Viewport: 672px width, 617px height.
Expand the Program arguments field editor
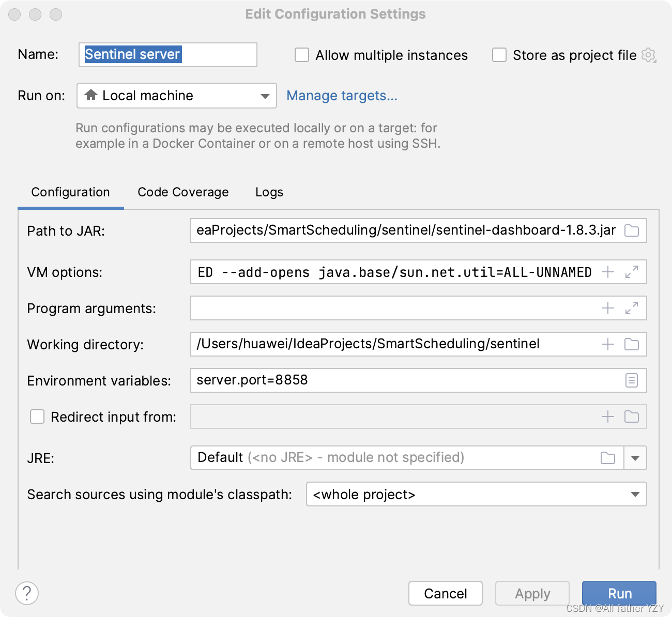click(631, 308)
